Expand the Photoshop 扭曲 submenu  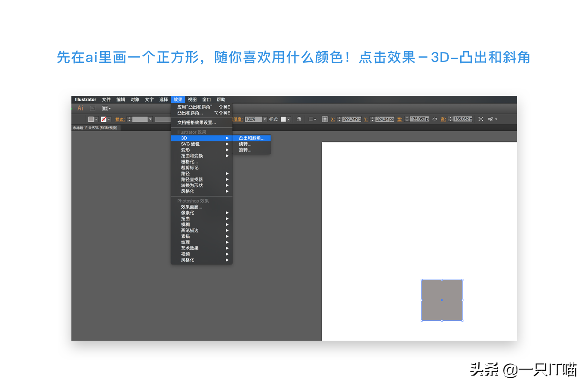pyautogui.click(x=202, y=219)
